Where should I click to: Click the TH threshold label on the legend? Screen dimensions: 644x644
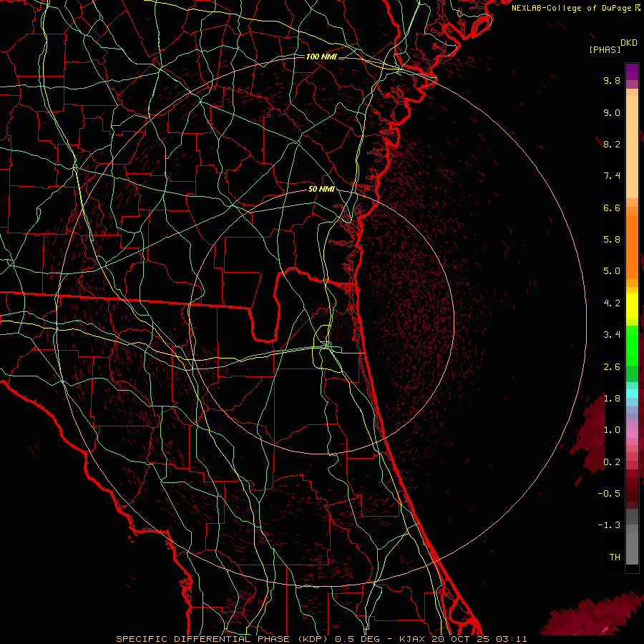tap(614, 557)
